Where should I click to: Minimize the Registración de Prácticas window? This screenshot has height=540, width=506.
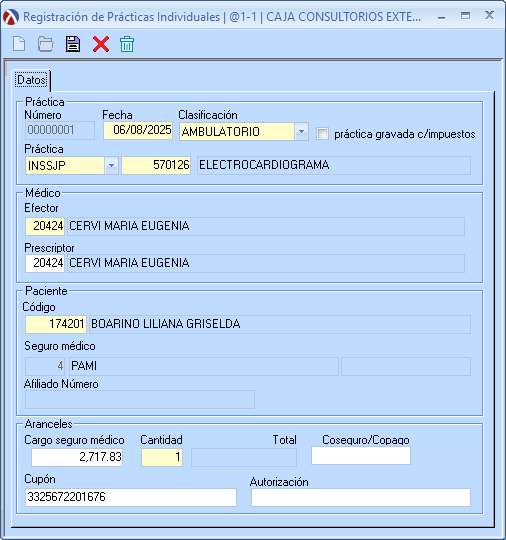point(442,17)
